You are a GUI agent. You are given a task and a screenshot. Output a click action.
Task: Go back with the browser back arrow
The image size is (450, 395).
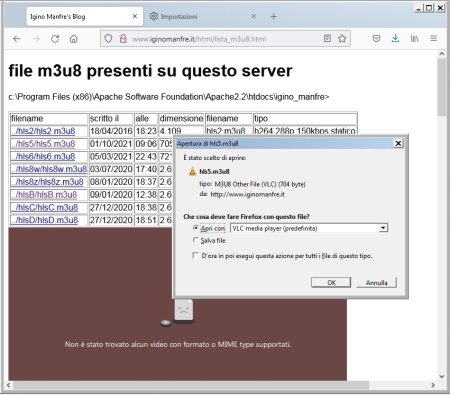pos(17,39)
